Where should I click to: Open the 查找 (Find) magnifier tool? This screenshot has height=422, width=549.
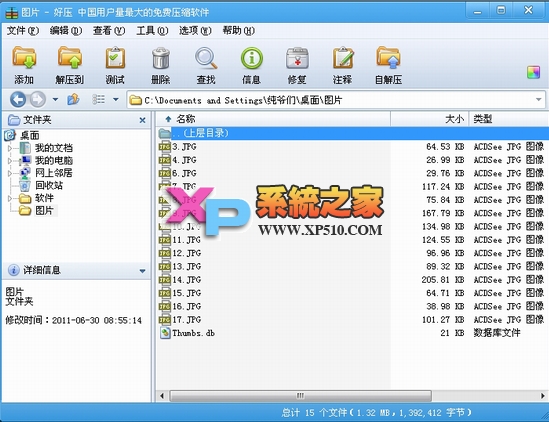pyautogui.click(x=206, y=58)
